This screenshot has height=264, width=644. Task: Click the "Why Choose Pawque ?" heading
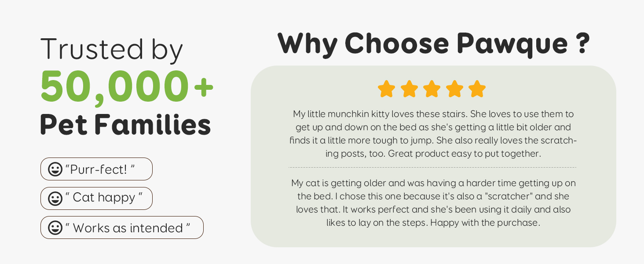pyautogui.click(x=433, y=44)
